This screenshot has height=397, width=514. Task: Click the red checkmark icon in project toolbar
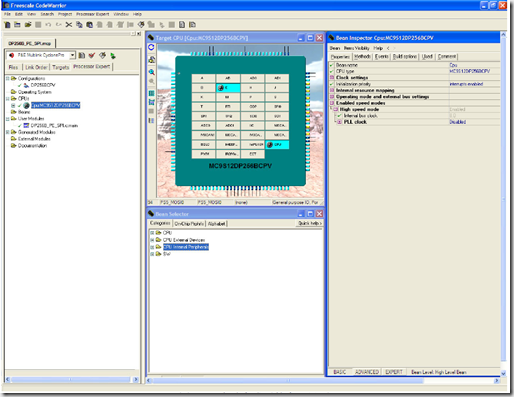pyautogui.click(x=92, y=55)
